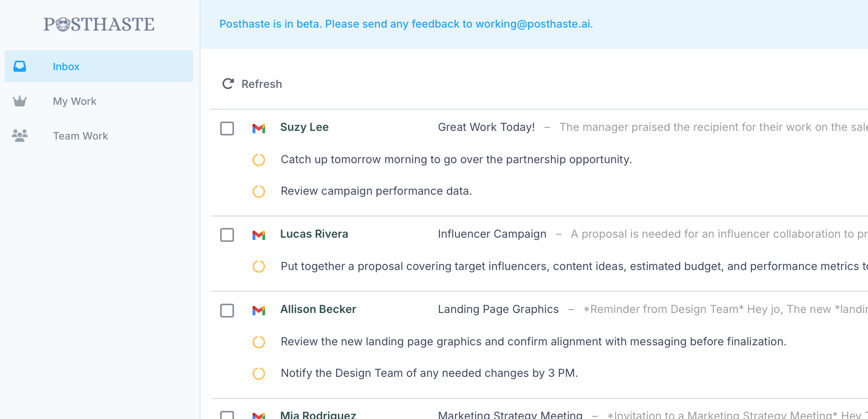Open the My Work section
Screen dimensions: 868x419
(75, 101)
